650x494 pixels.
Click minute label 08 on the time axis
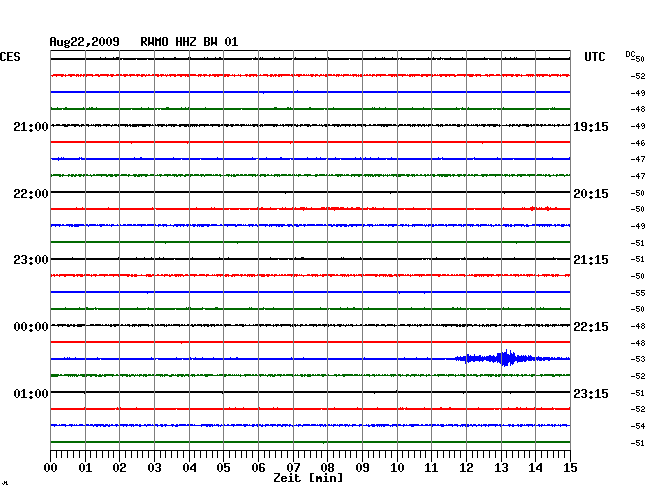click(x=327, y=468)
